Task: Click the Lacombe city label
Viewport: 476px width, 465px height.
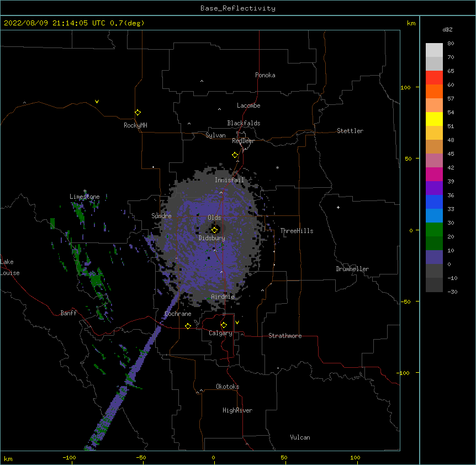Action: pos(248,105)
